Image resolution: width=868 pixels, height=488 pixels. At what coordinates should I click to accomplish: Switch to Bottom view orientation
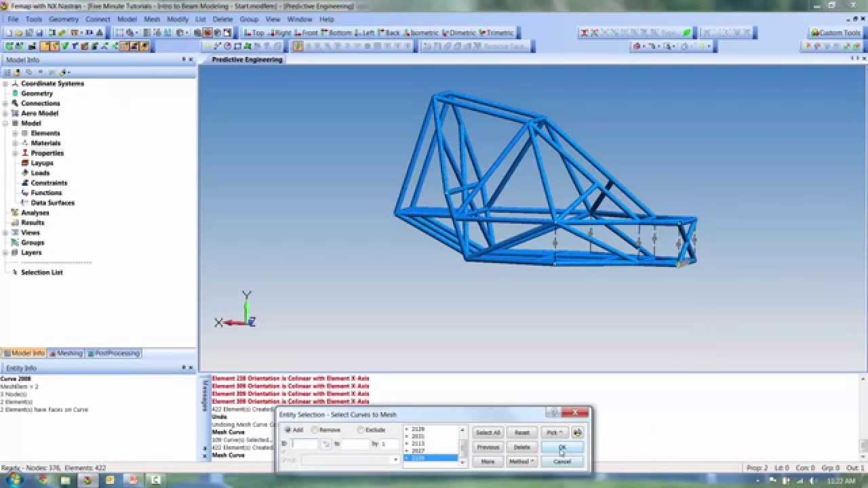click(336, 33)
